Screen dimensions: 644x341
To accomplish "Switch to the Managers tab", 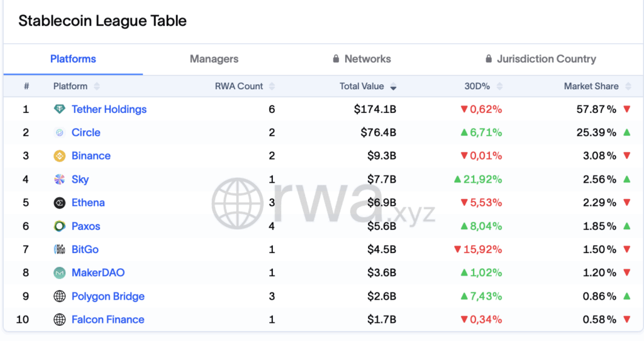I will [214, 59].
